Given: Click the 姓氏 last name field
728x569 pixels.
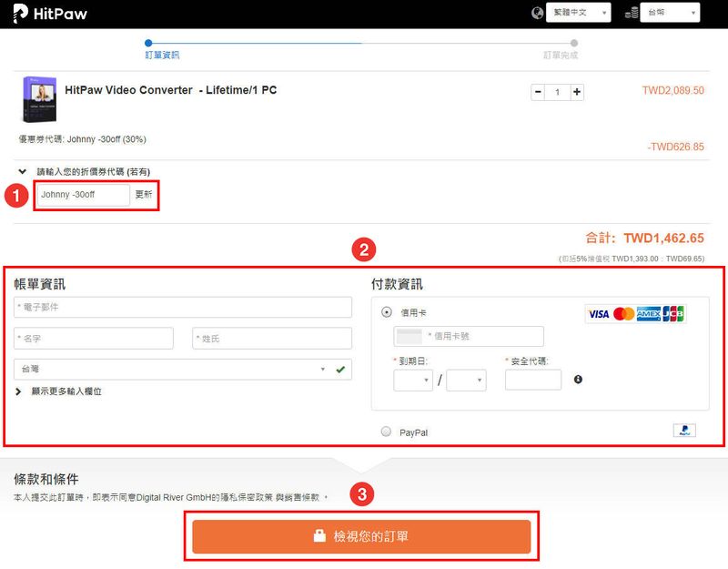Looking at the screenshot, I should (272, 338).
